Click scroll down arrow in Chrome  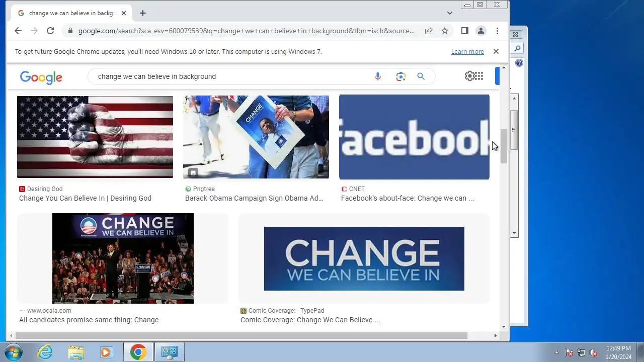coord(504,327)
